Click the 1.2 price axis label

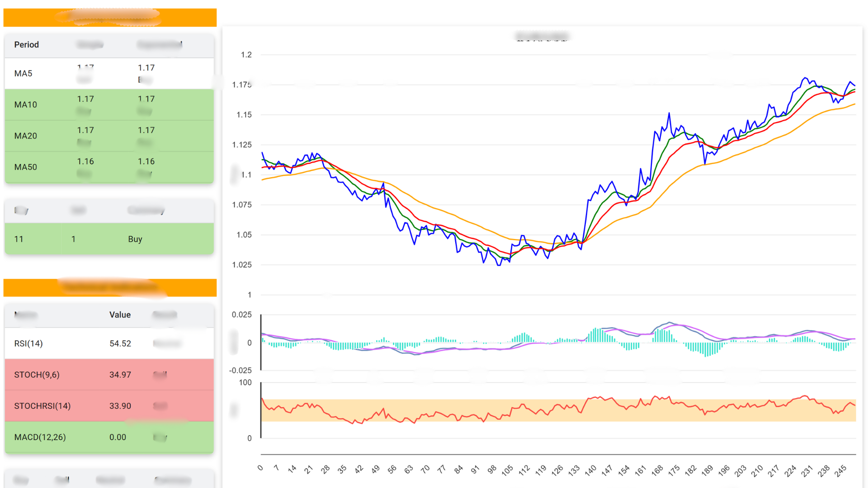click(246, 55)
